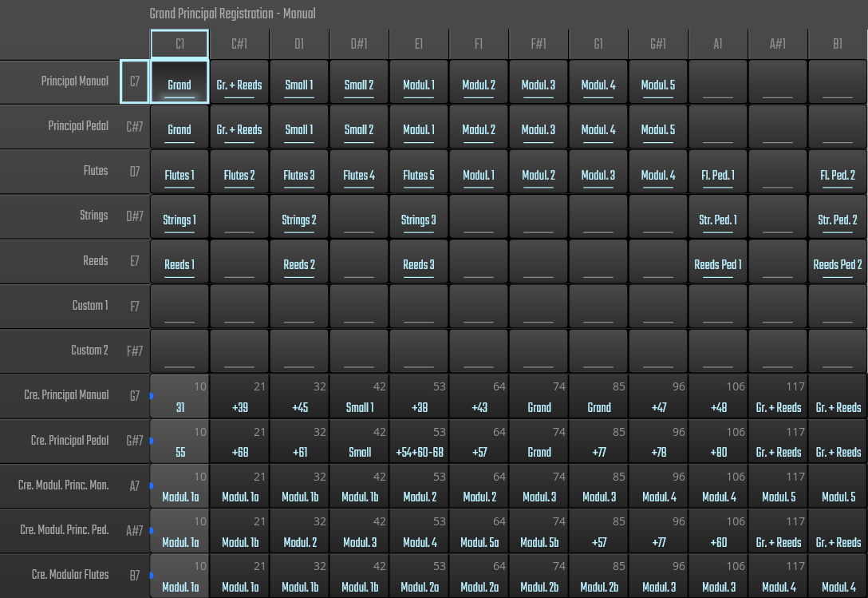Click blue indicator dot on Cre. Principal Pedal row
Screen dimensions: 868x598
[152, 441]
